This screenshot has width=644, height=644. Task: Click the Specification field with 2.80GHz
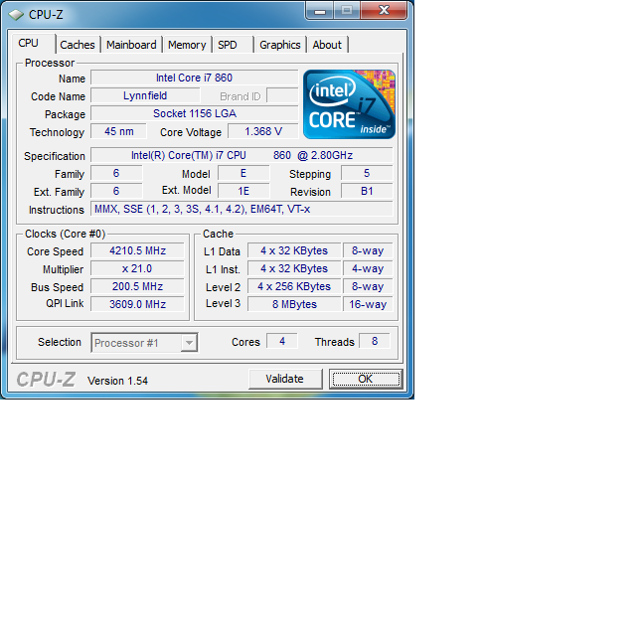[241, 155]
